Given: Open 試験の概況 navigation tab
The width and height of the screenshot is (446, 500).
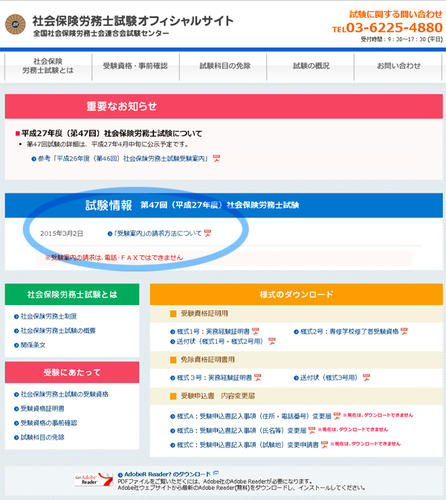Looking at the screenshot, I should click(311, 66).
